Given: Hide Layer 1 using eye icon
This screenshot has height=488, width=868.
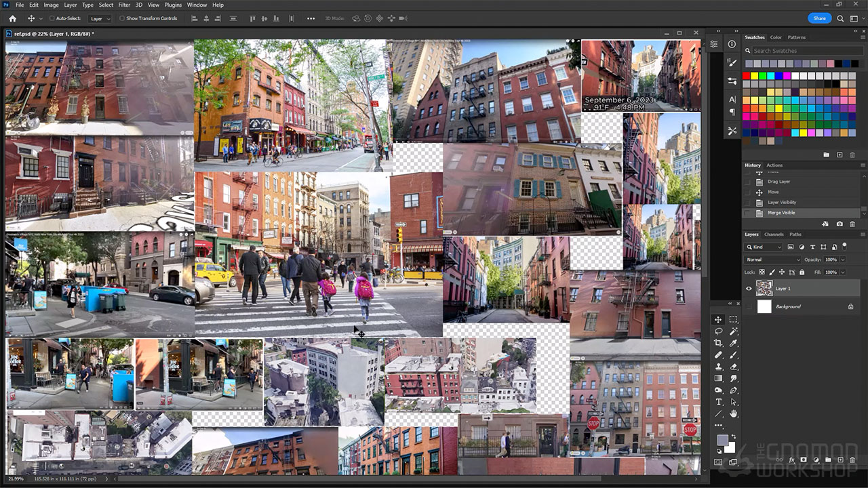Looking at the screenshot, I should point(749,289).
